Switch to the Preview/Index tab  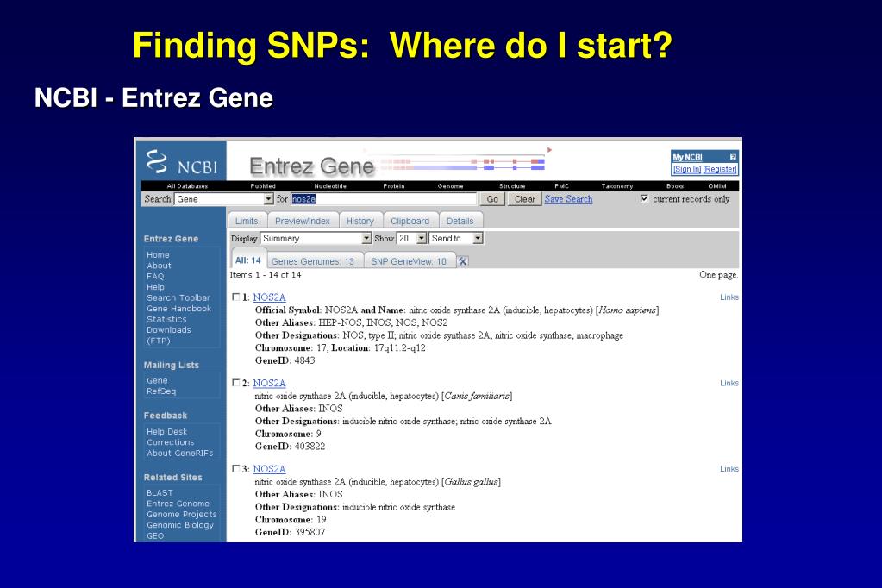(x=303, y=221)
